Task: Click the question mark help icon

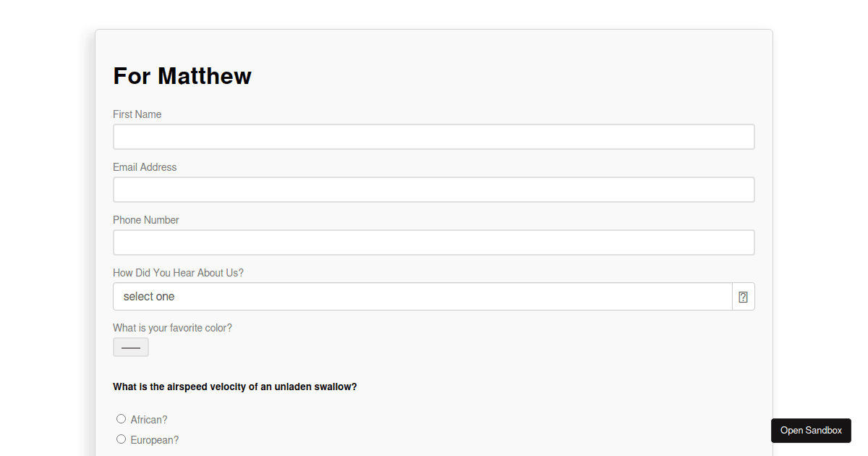Action: (x=743, y=296)
